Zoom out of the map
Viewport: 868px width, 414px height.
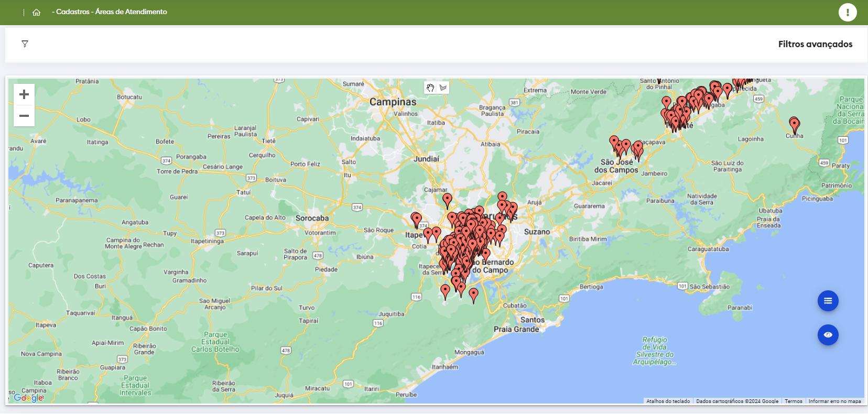(x=24, y=116)
